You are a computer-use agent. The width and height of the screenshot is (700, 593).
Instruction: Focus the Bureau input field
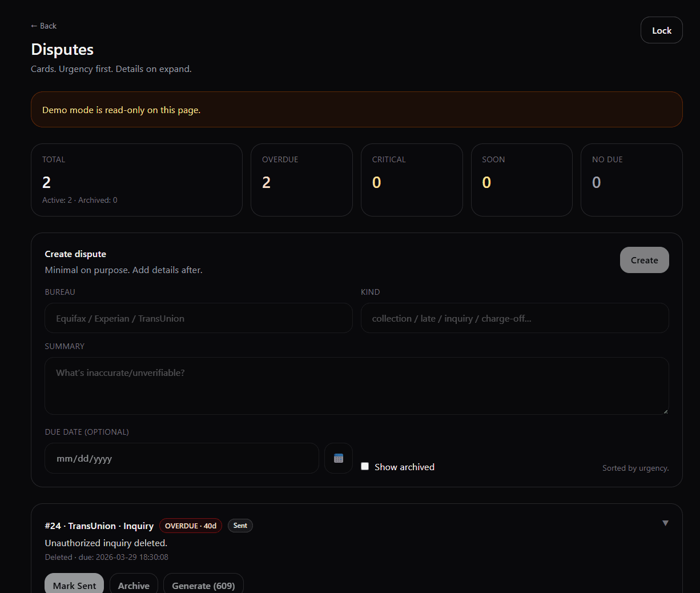point(199,318)
